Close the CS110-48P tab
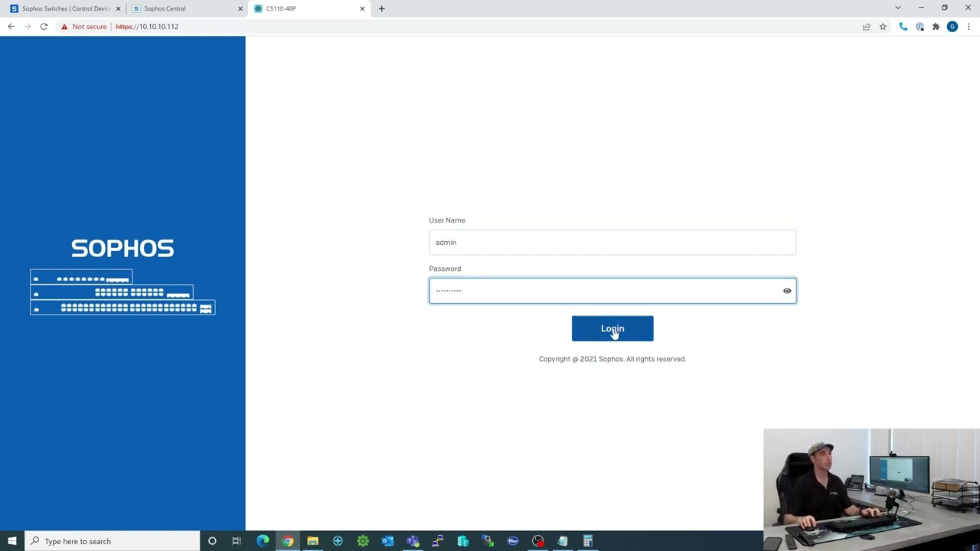This screenshot has height=551, width=980. (362, 8)
